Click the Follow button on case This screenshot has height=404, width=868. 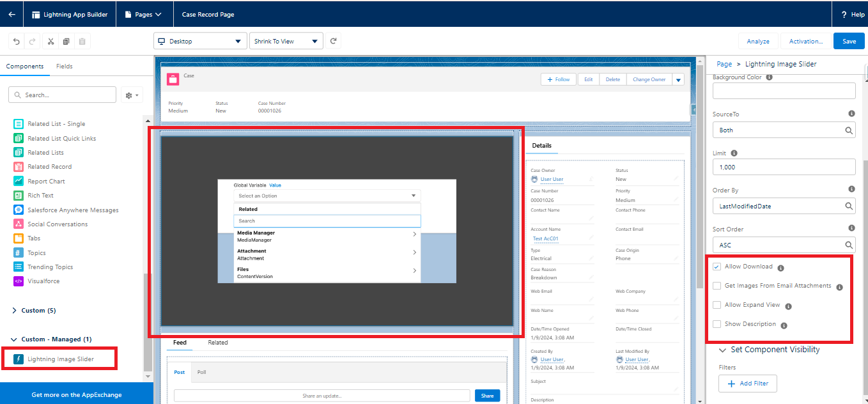pyautogui.click(x=559, y=79)
